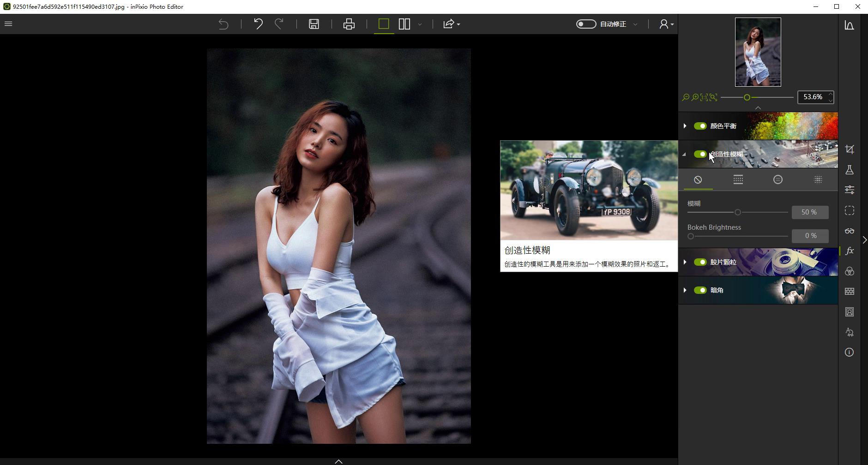This screenshot has height=465, width=868.
Task: Open the user account menu
Action: point(666,24)
